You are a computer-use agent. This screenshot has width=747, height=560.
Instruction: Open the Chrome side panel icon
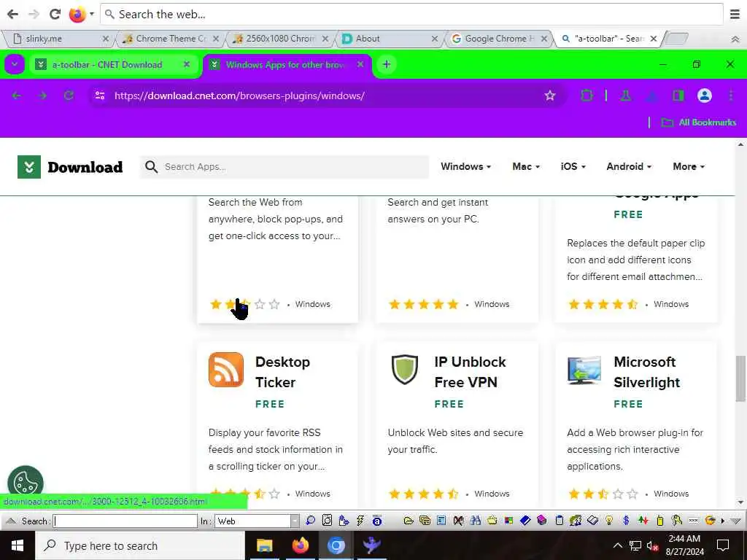678,96
